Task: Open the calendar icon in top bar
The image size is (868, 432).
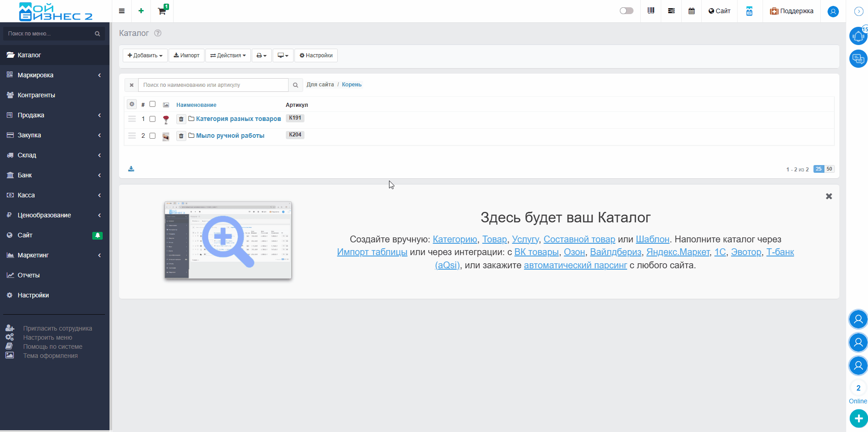Action: [x=691, y=11]
